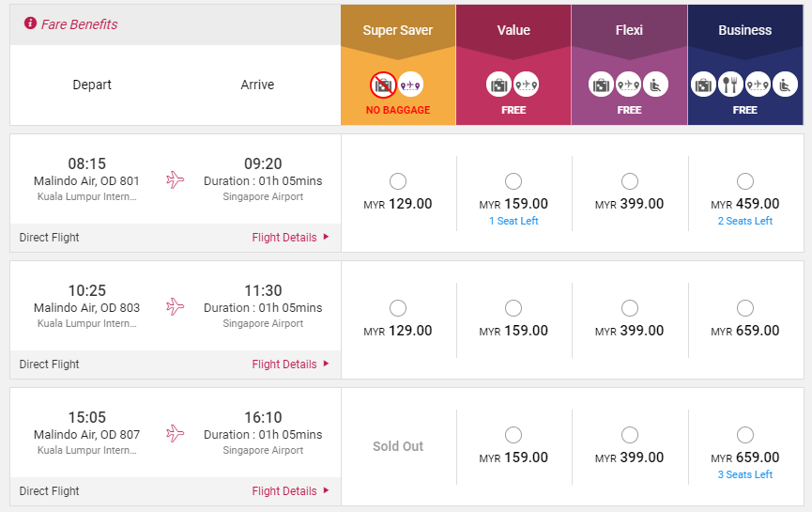The width and height of the screenshot is (812, 512).
Task: Click the 3 Seats Left notice
Action: coord(745,474)
